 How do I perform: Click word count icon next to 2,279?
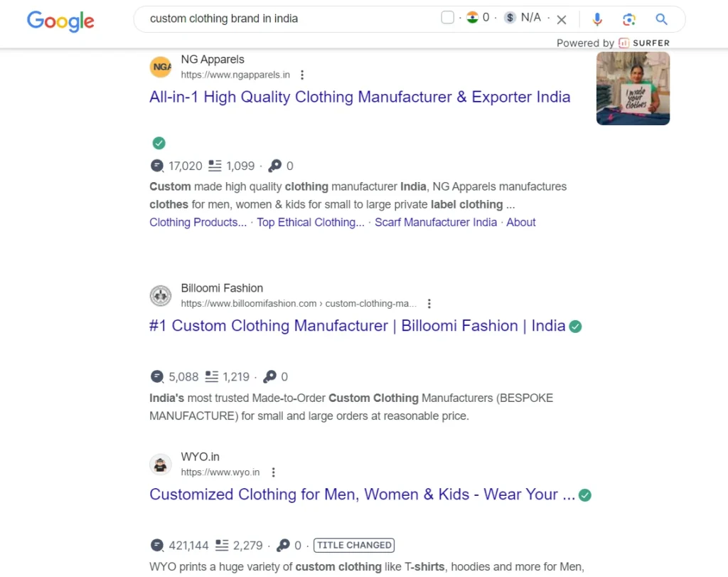222,545
